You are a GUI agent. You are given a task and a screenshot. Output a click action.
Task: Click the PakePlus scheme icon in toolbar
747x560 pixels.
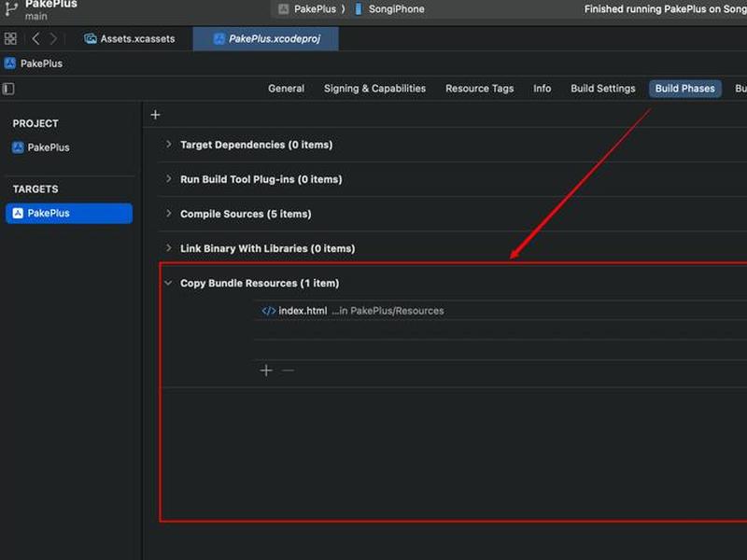[284, 8]
